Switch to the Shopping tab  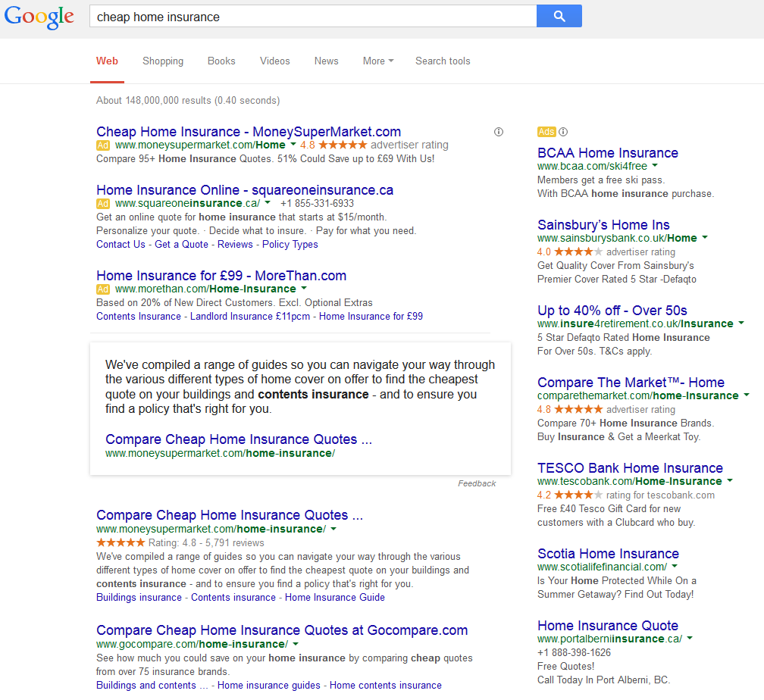tap(163, 61)
